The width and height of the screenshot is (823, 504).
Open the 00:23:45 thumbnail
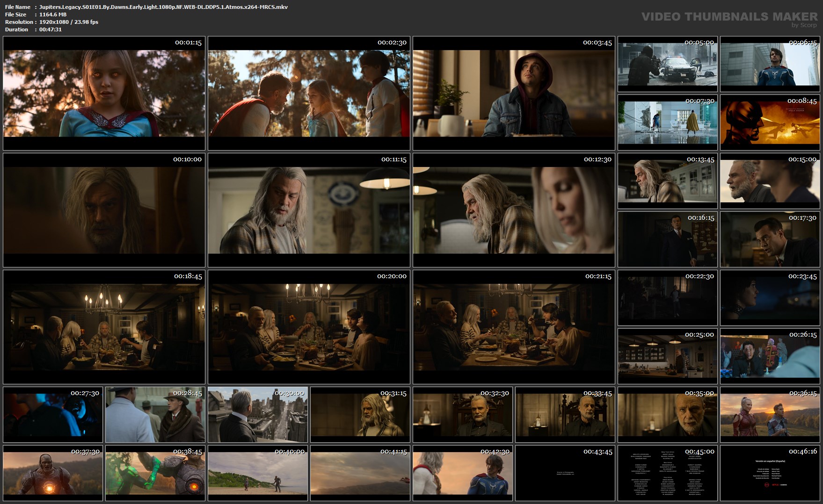(x=770, y=298)
